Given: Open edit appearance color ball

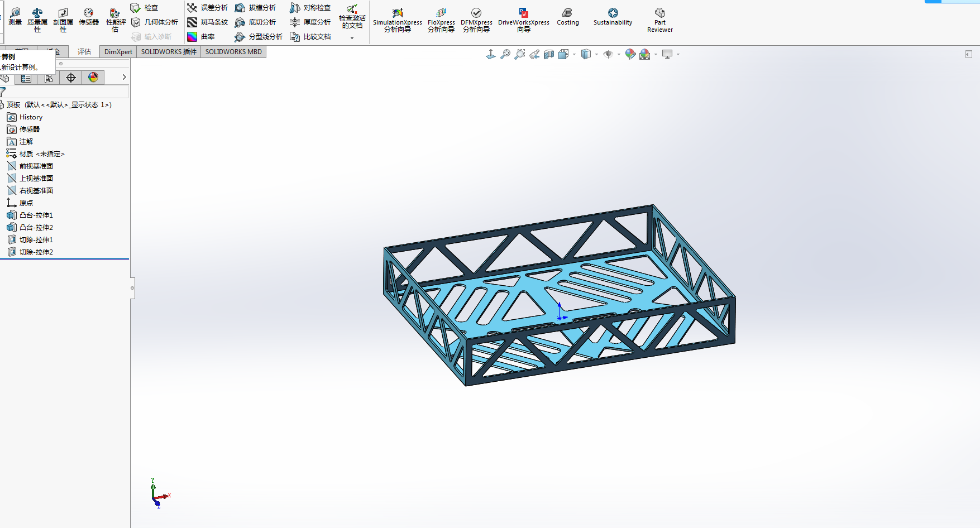Looking at the screenshot, I should [x=630, y=54].
